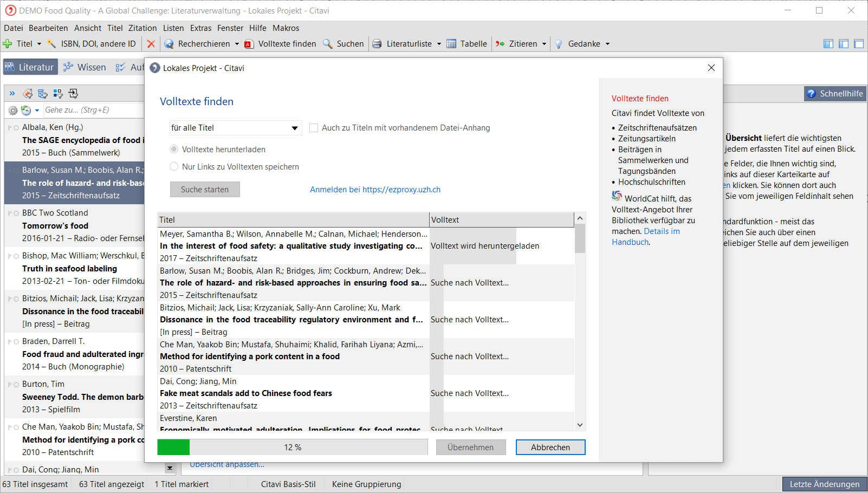Viewport: 868px width, 493px height.
Task: Expand the double-chevron arrows in the list toolbar
Action: coord(12,94)
